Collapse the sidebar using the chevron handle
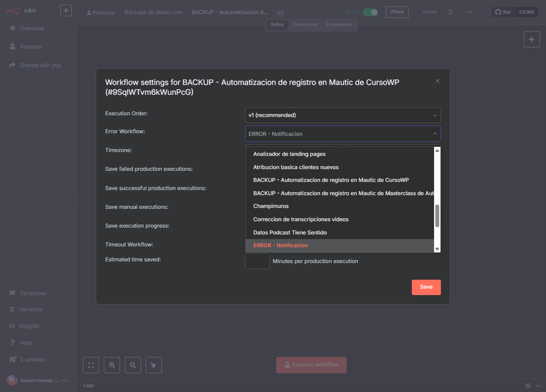546x392 pixels. [76, 200]
